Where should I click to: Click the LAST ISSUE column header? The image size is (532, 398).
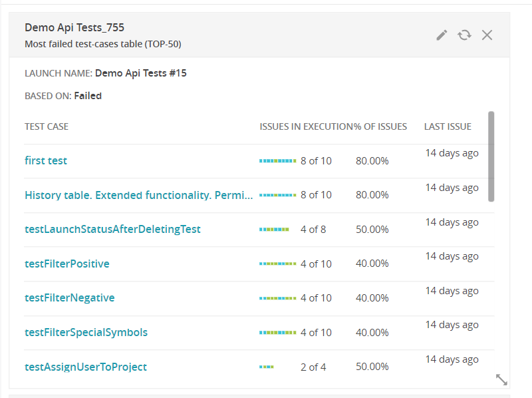click(x=448, y=126)
